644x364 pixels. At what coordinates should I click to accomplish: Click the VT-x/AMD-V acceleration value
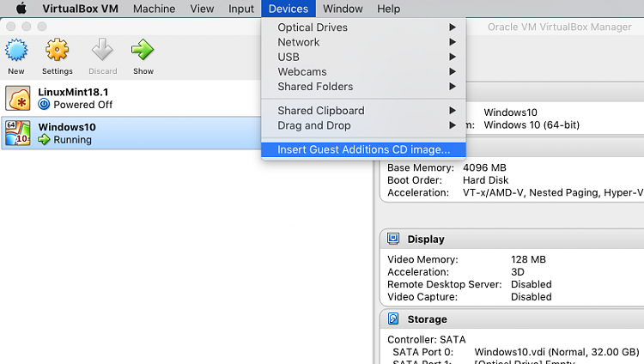tap(553, 192)
